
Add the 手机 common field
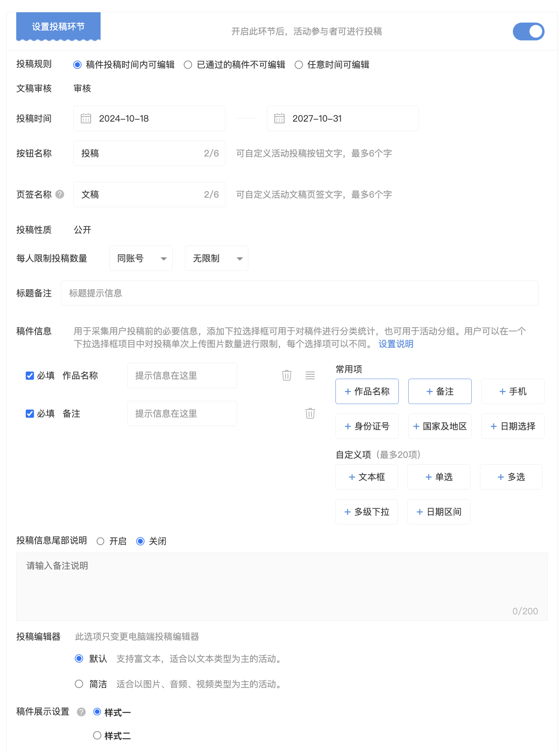click(x=512, y=391)
